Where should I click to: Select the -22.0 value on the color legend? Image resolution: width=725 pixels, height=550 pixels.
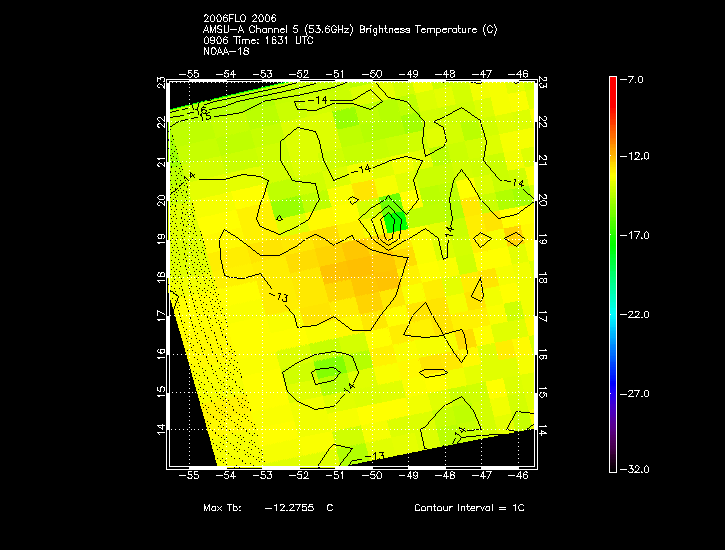pyautogui.click(x=637, y=314)
